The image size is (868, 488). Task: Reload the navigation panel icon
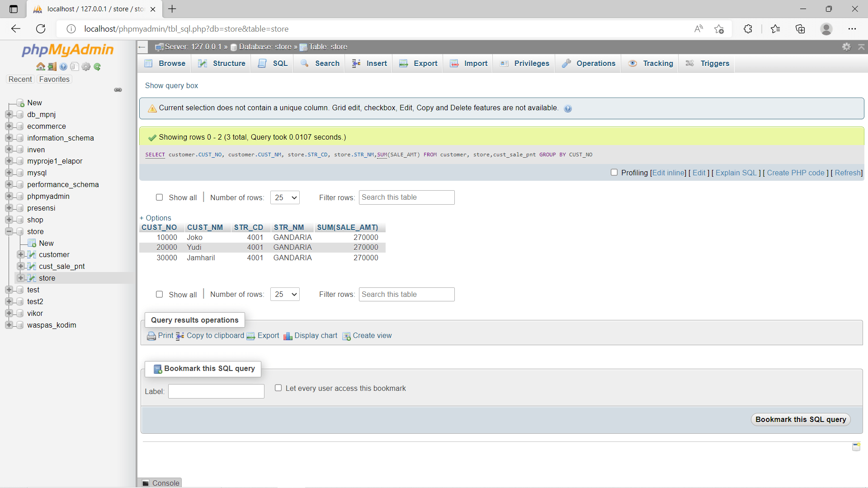point(97,66)
